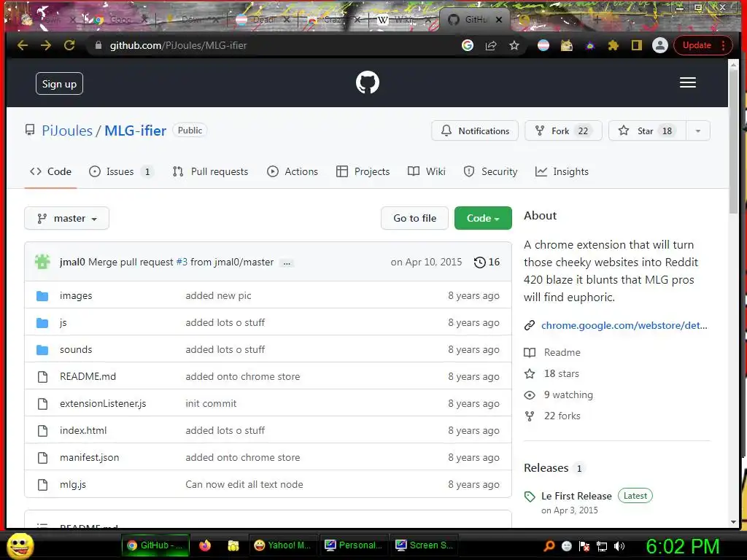Click the Update button in Chrome

[697, 45]
